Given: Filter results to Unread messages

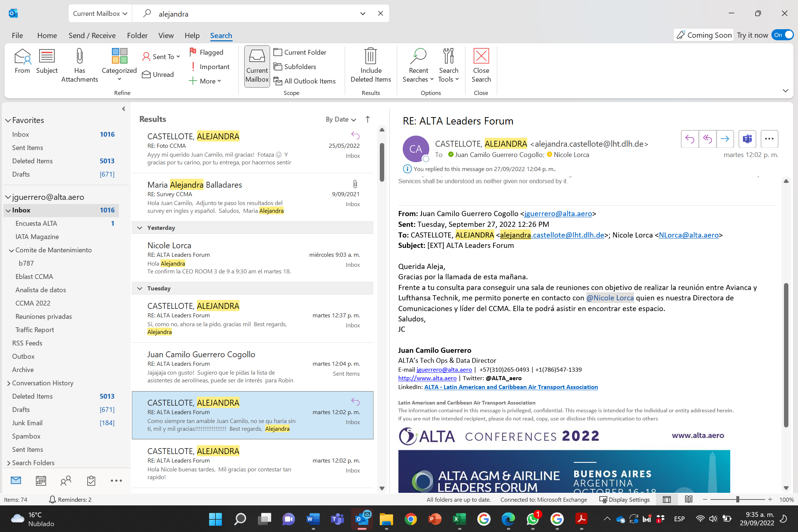Looking at the screenshot, I should click(158, 75).
